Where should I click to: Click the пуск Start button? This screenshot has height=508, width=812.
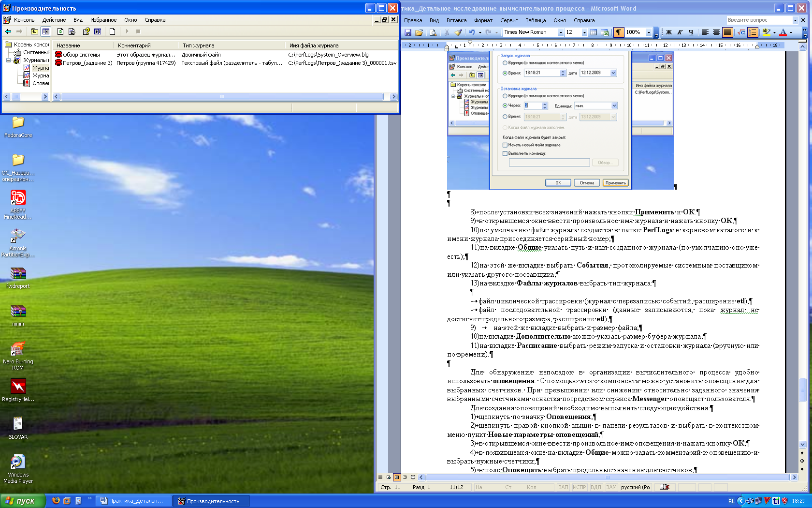(23, 501)
